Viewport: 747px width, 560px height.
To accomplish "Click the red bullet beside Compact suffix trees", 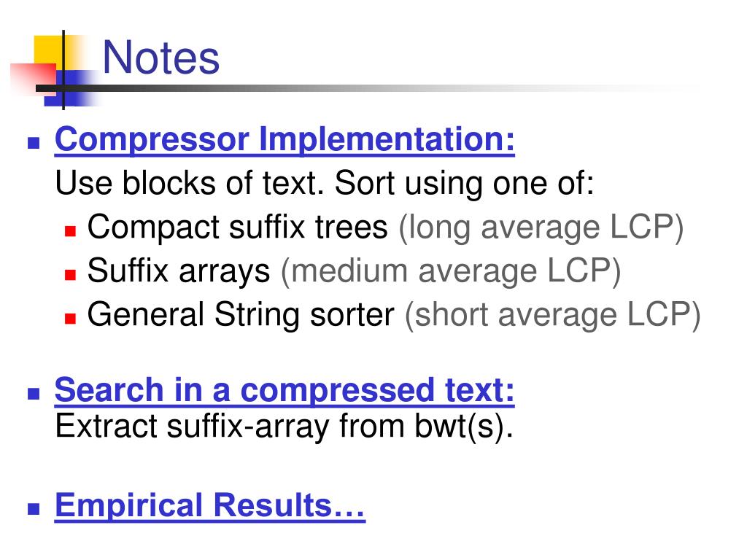I will pyautogui.click(x=71, y=231).
